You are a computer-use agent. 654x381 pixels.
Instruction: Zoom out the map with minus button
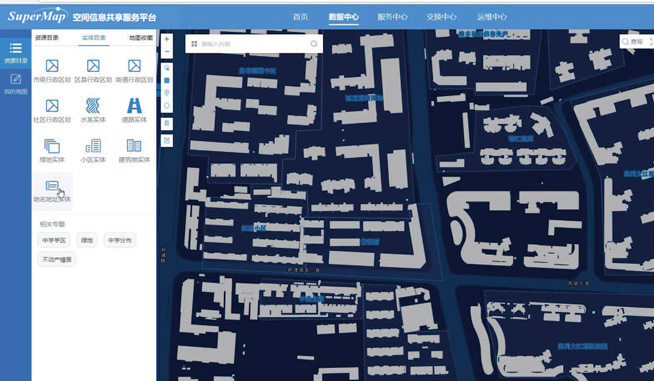pos(167,52)
